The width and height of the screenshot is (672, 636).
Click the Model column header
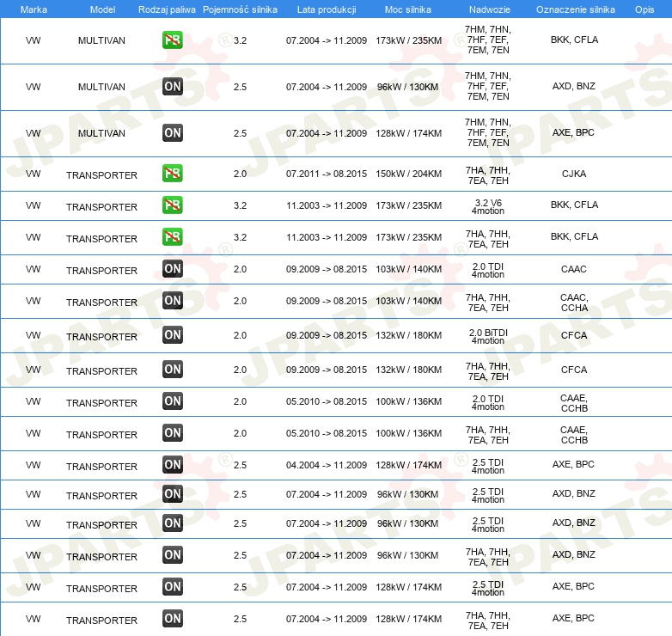(x=102, y=9)
